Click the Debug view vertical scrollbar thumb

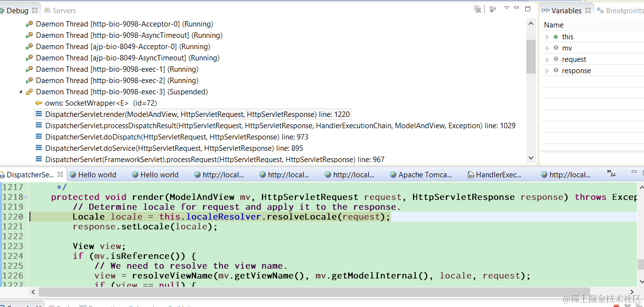tap(531, 56)
